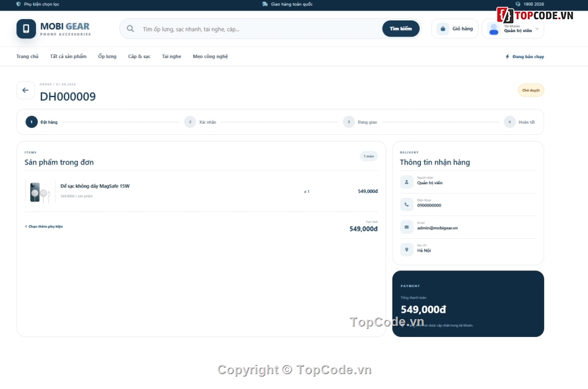Click the Giao hàng toàn quốc text
Screen dimensions: 588x389
pos(292,4)
